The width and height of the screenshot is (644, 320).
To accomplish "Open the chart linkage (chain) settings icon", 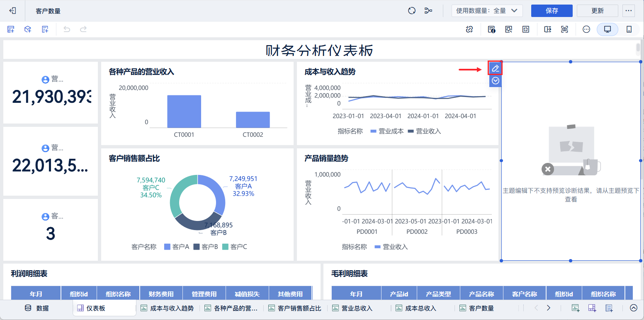I will click(469, 29).
